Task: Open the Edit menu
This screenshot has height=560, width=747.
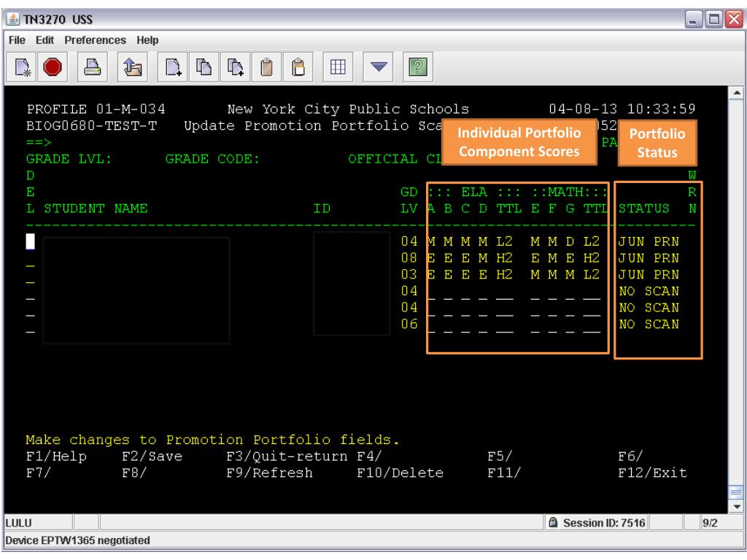Action: pyautogui.click(x=44, y=40)
